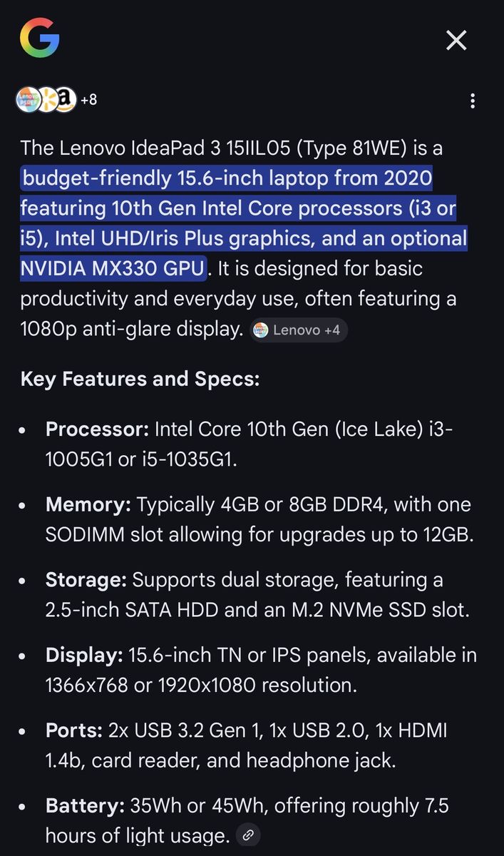This screenshot has width=504, height=856.
Task: Close the AI overview panel
Action: point(456,41)
